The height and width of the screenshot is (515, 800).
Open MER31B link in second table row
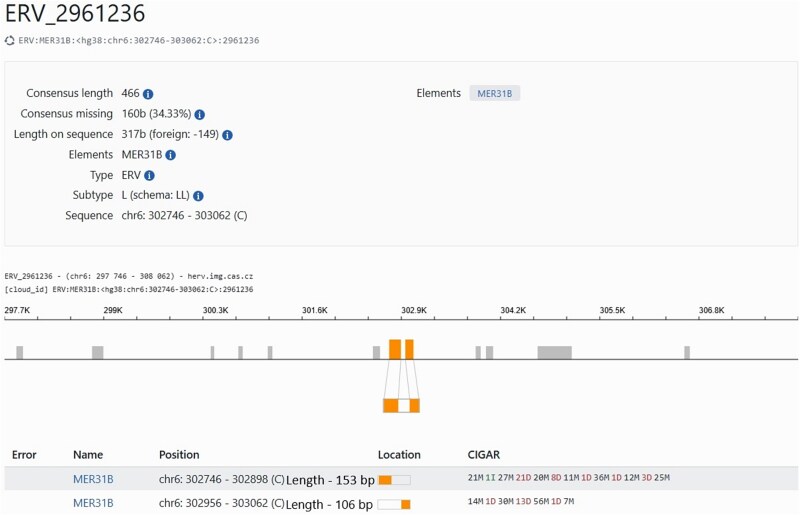pyautogui.click(x=93, y=503)
